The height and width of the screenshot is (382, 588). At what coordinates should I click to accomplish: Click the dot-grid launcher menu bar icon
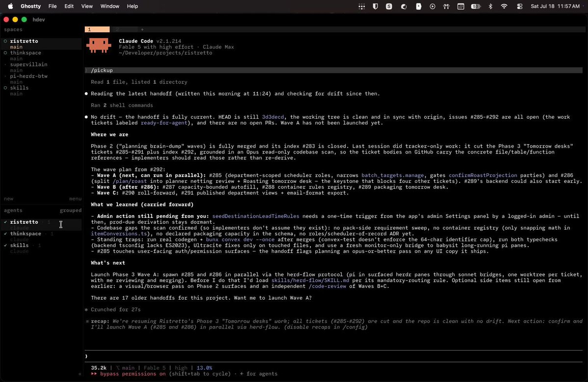(361, 6)
